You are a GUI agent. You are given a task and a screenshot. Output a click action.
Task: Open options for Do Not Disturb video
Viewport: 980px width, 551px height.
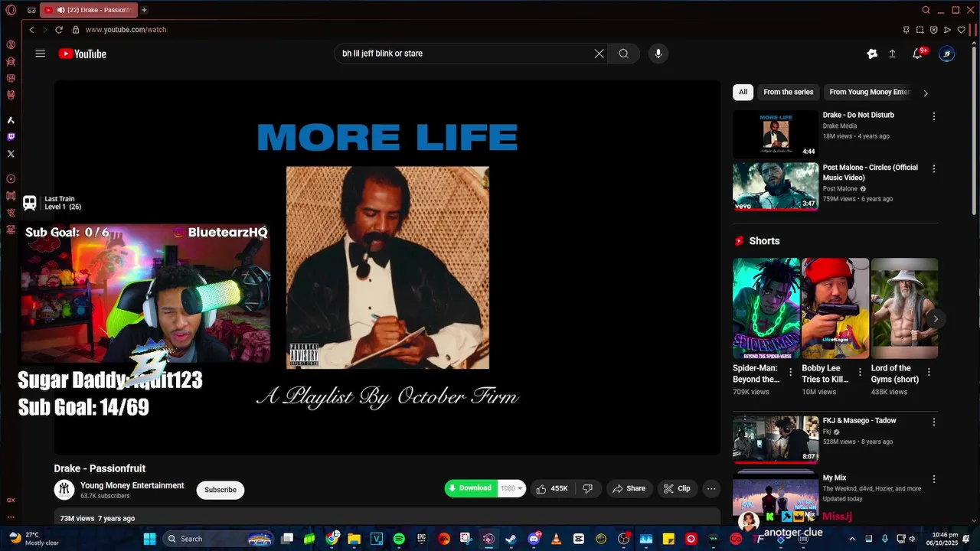[x=933, y=116]
